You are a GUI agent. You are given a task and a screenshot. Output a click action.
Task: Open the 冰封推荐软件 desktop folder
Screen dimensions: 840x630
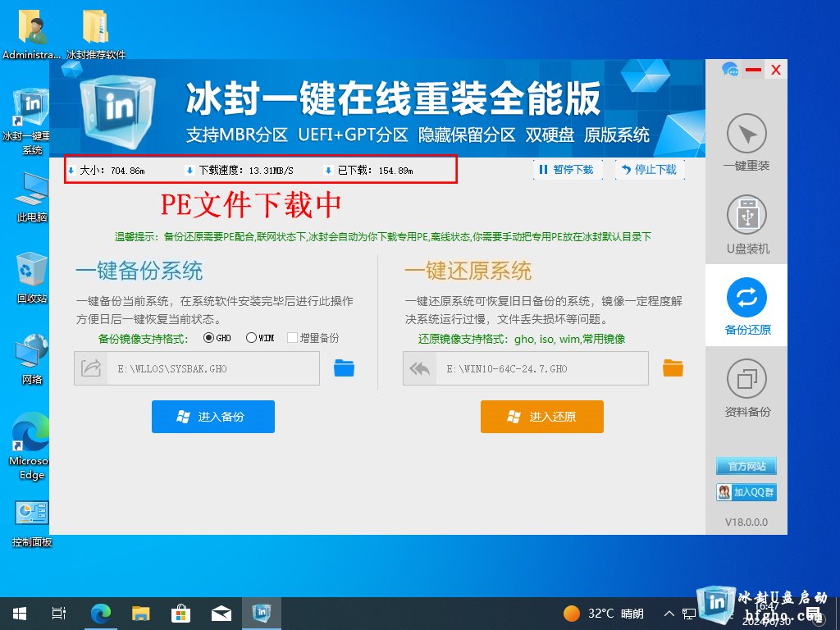pyautogui.click(x=96, y=34)
